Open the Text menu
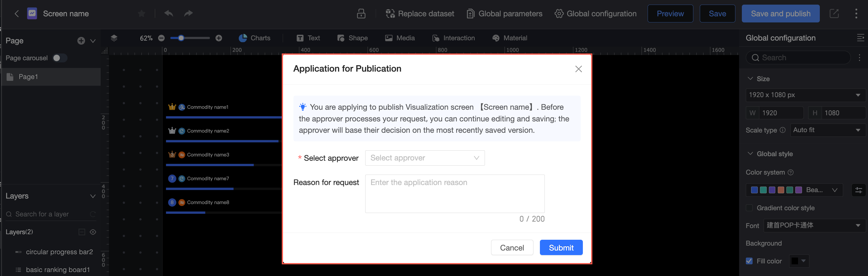 click(308, 38)
